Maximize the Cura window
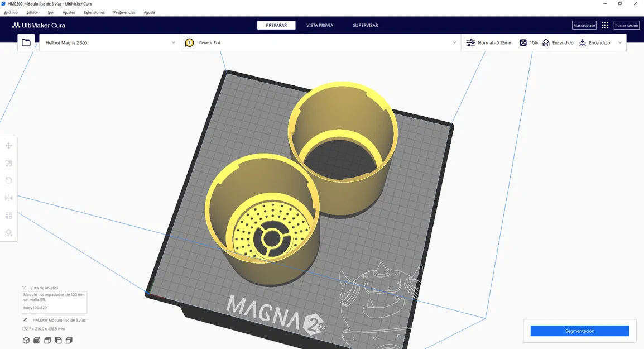Screen dimensions: 644x349 (620, 4)
